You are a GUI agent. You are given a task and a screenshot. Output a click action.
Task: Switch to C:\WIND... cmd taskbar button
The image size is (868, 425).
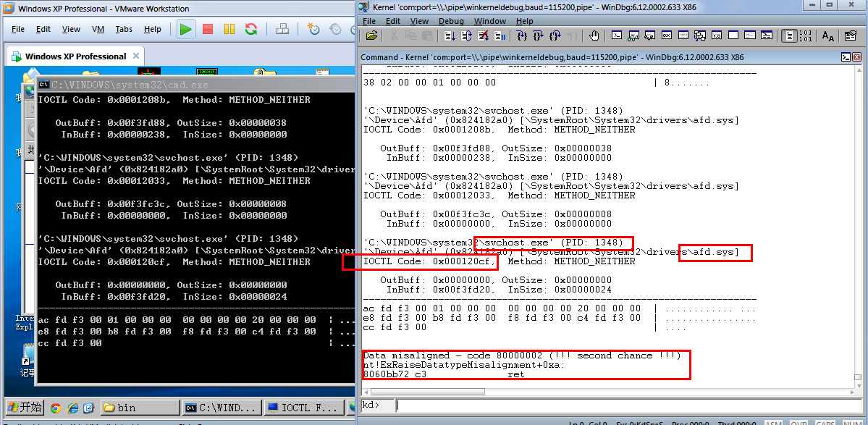222,408
